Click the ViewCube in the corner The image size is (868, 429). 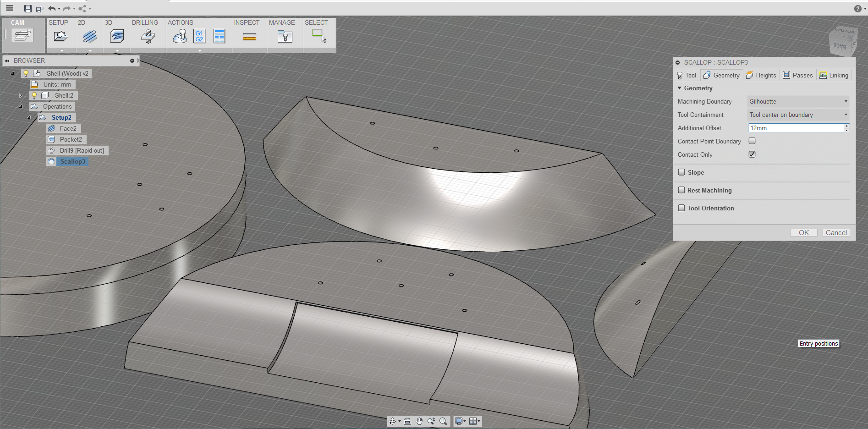pyautogui.click(x=843, y=41)
